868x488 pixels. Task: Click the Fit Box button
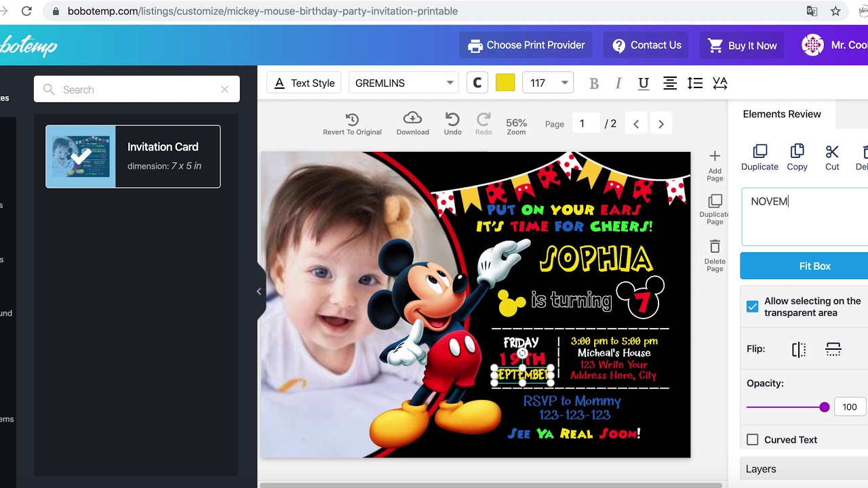(x=804, y=266)
